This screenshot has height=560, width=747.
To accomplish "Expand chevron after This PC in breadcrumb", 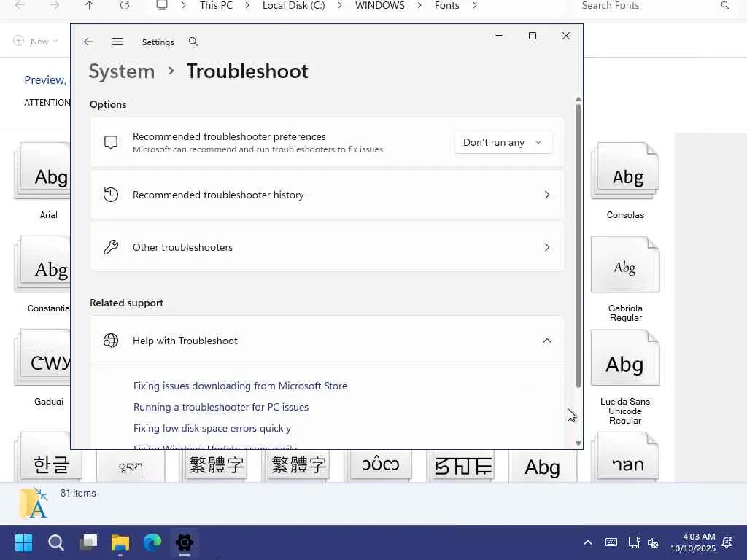I will (247, 5).
